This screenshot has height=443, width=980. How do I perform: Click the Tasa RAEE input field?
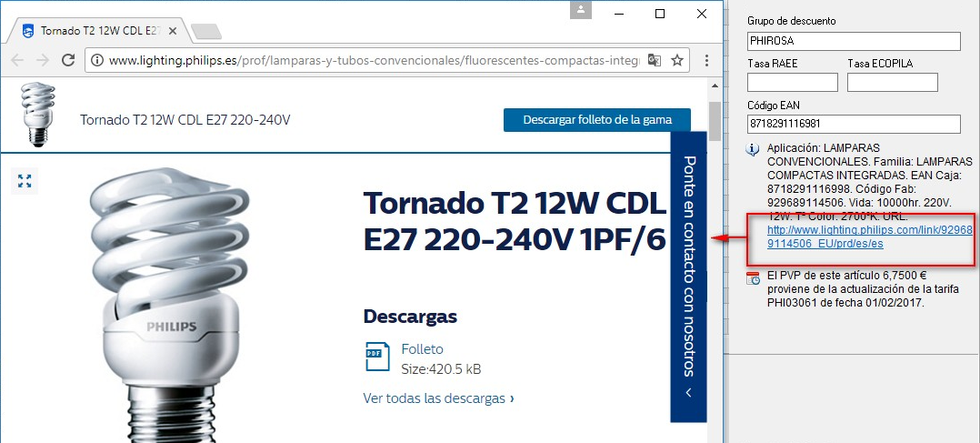click(793, 83)
